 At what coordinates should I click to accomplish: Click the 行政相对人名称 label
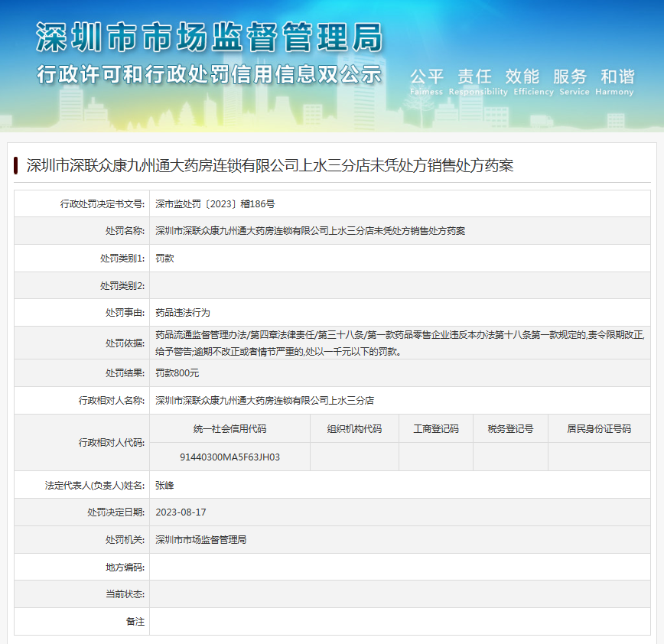[112, 401]
